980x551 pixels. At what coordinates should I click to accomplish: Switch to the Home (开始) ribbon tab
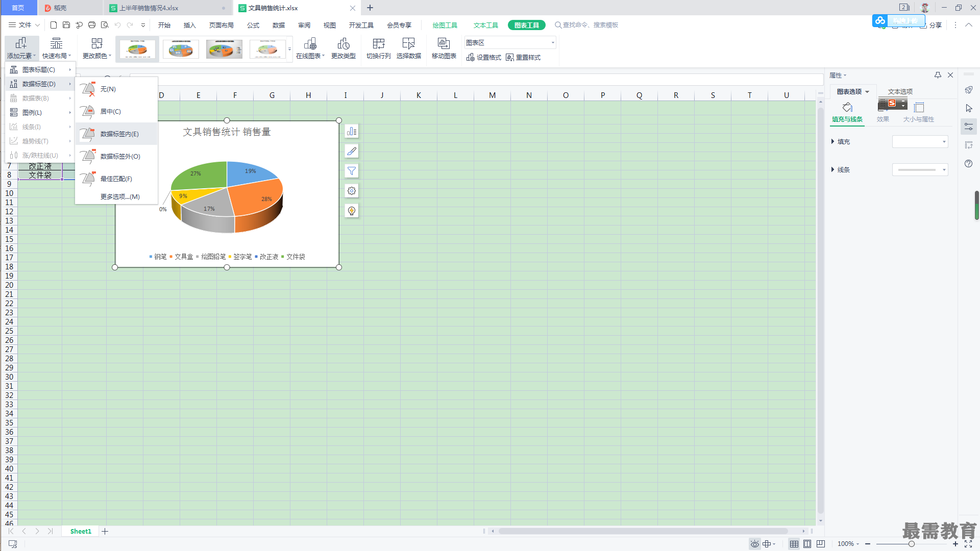[x=164, y=25]
